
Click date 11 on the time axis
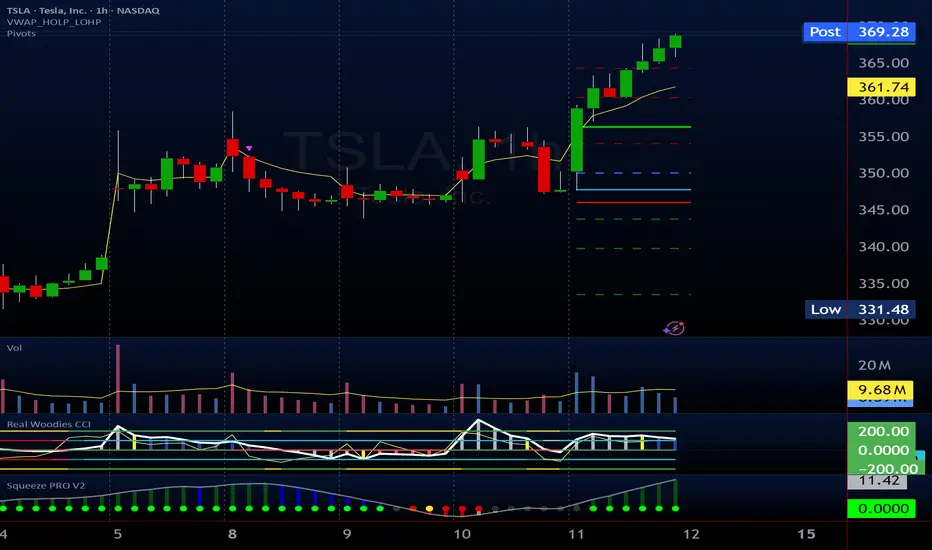(576, 534)
